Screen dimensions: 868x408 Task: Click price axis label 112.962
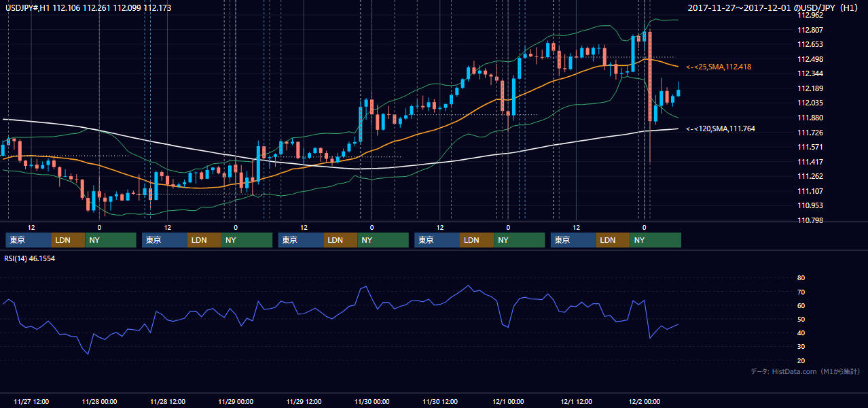click(810, 15)
